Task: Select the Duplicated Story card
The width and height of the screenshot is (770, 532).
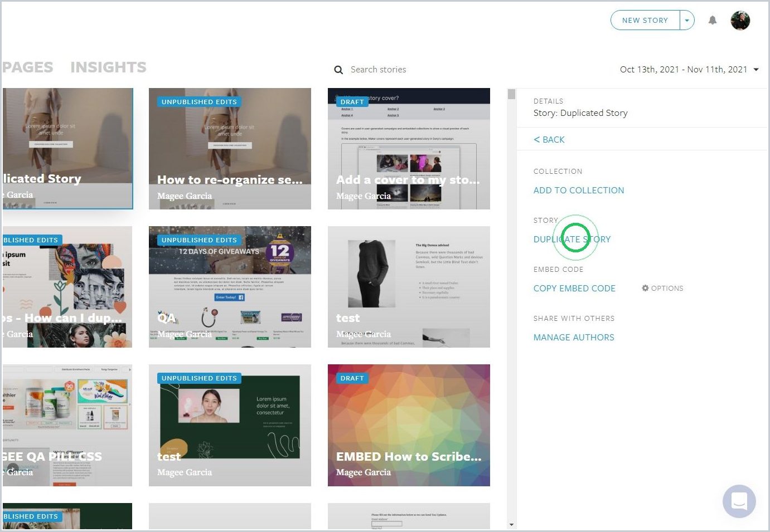Action: click(x=67, y=149)
